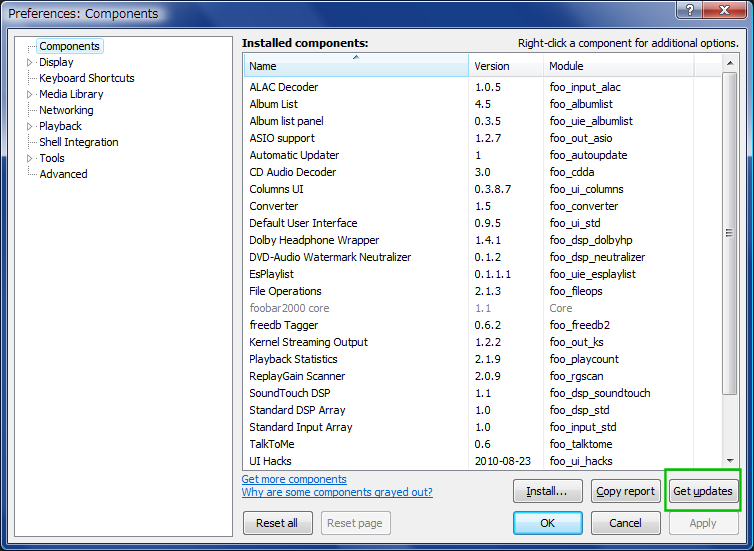Viewport: 754px width, 551px height.
Task: Click the vertical scrollbar thumb
Action: pyautogui.click(x=730, y=233)
